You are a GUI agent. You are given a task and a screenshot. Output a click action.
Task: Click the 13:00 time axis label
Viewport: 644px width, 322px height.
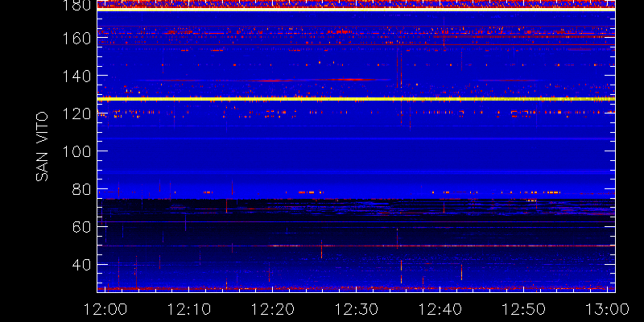click(x=608, y=308)
